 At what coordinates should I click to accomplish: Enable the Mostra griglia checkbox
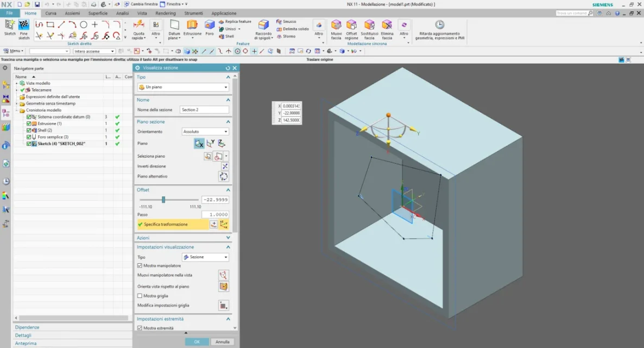140,296
